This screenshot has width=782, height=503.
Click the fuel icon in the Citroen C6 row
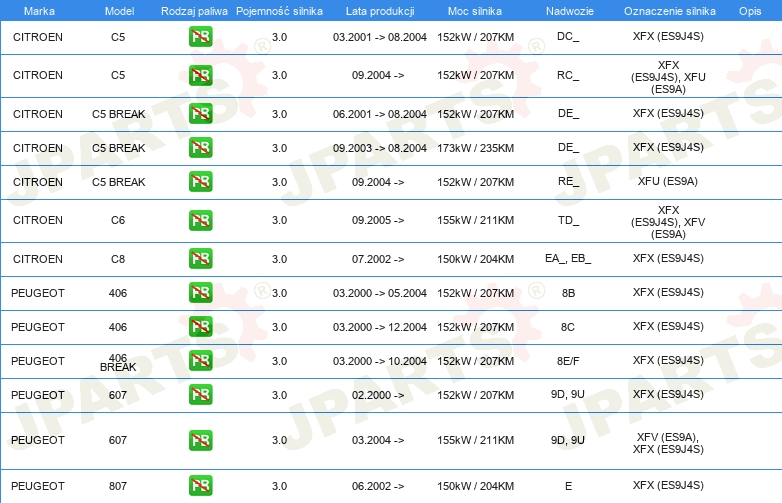[200, 220]
